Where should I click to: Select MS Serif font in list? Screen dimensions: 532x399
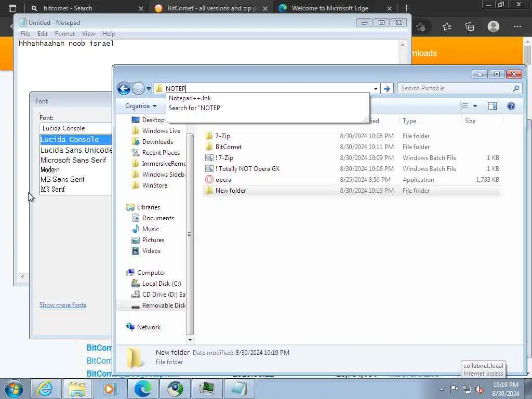(52, 189)
